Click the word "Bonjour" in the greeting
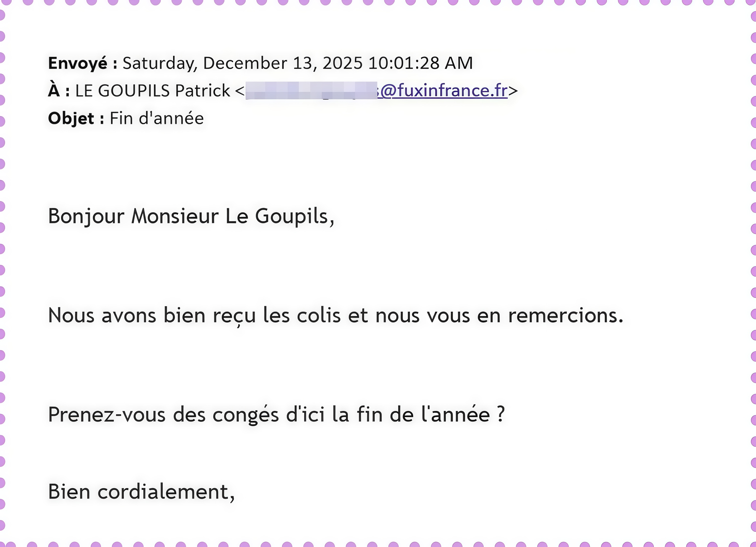Screen dimensions: 756x547 pyautogui.click(x=86, y=216)
